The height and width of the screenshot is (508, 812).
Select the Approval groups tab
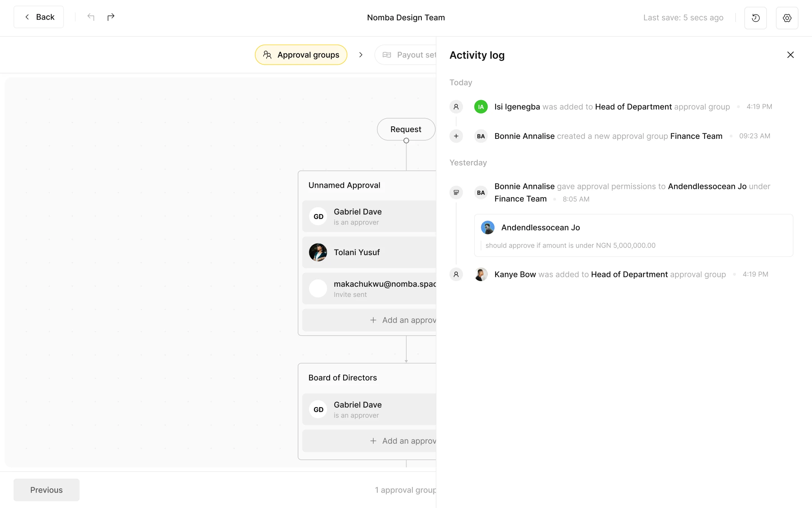(x=301, y=55)
